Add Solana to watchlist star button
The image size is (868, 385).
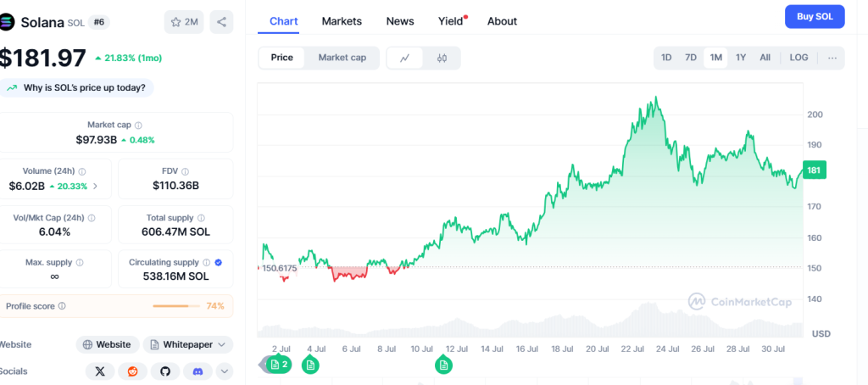pos(184,22)
